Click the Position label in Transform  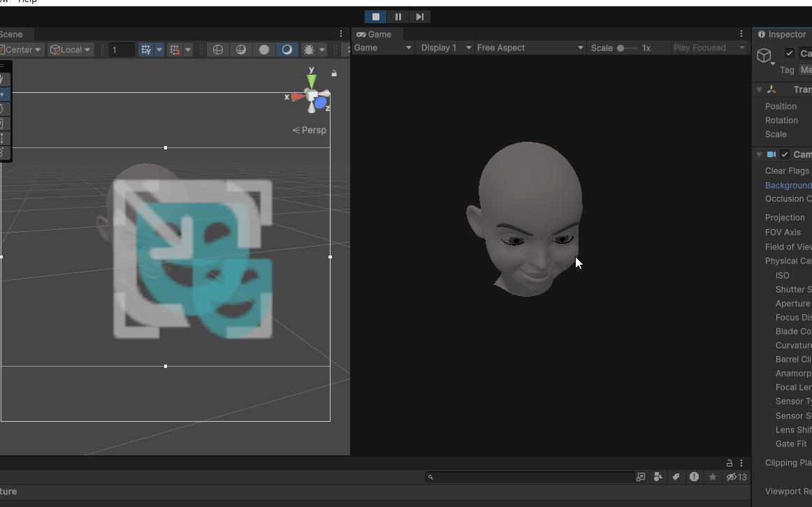point(781,106)
